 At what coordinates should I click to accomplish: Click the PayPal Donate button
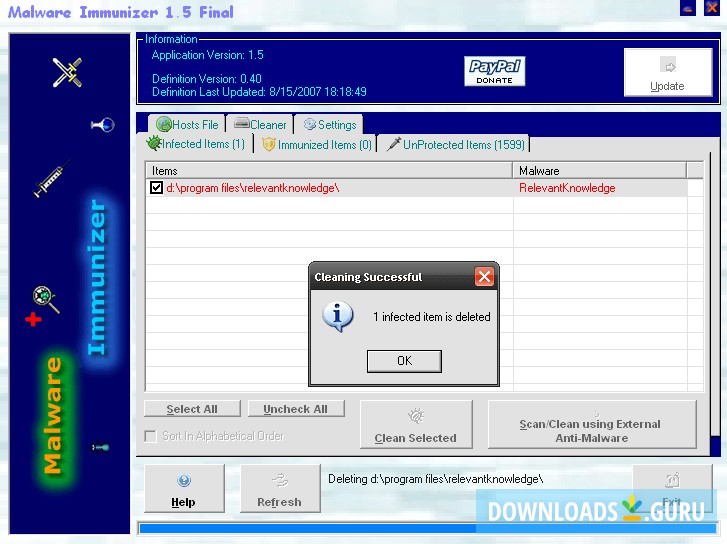pyautogui.click(x=494, y=71)
